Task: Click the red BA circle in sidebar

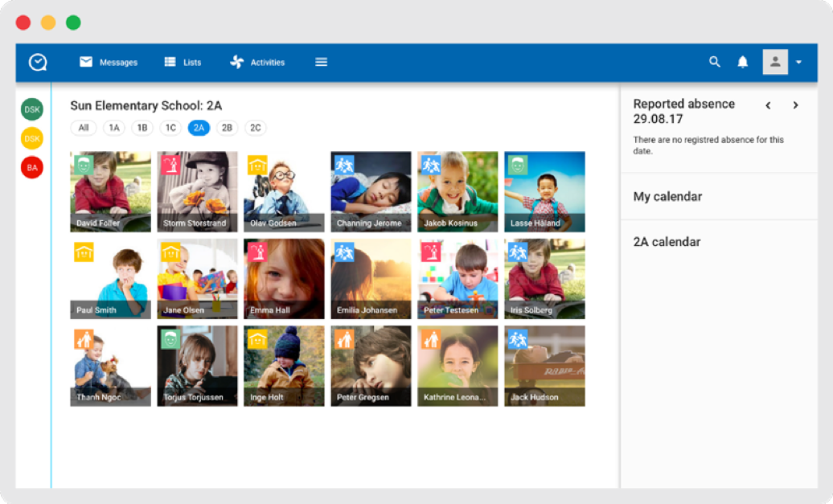Action: coord(32,168)
